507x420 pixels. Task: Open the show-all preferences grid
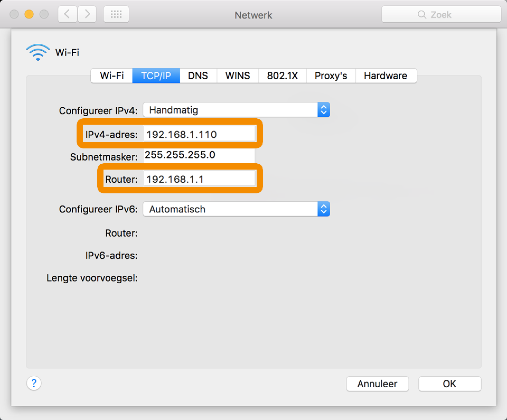(116, 15)
